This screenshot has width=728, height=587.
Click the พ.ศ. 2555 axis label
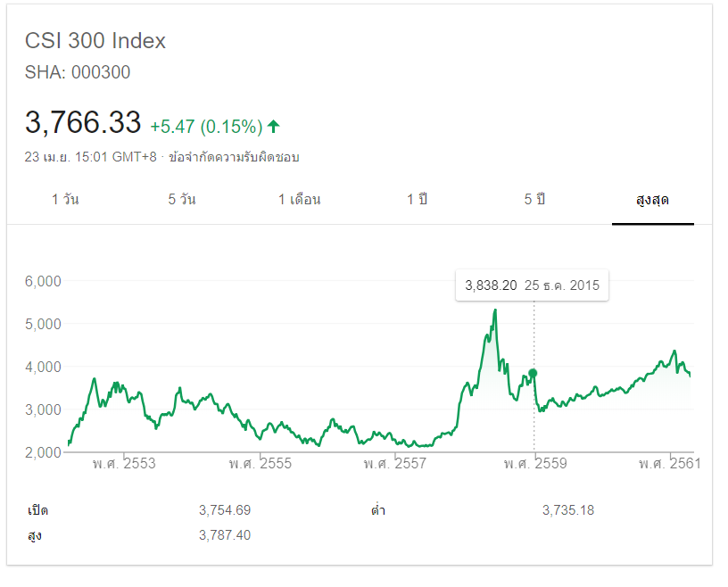(260, 464)
